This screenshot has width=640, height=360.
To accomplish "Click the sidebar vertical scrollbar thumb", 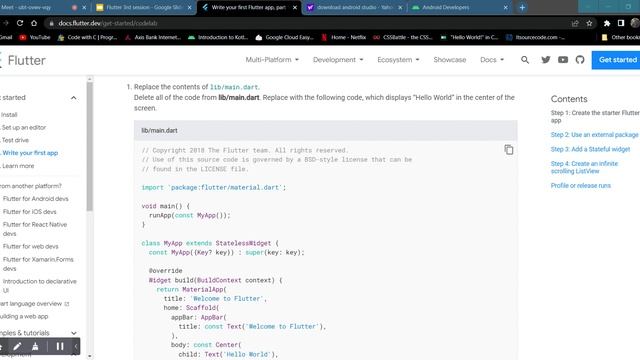I will (89, 146).
